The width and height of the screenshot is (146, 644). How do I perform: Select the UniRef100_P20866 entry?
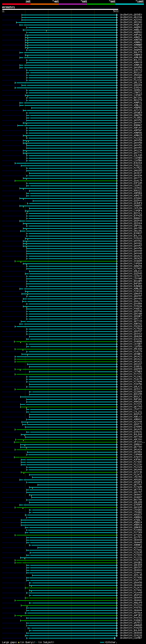(131, 530)
